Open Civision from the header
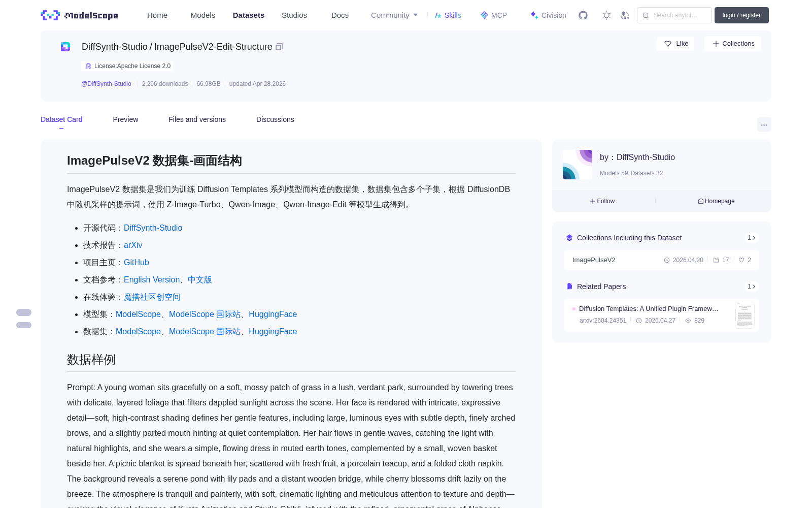 548,15
